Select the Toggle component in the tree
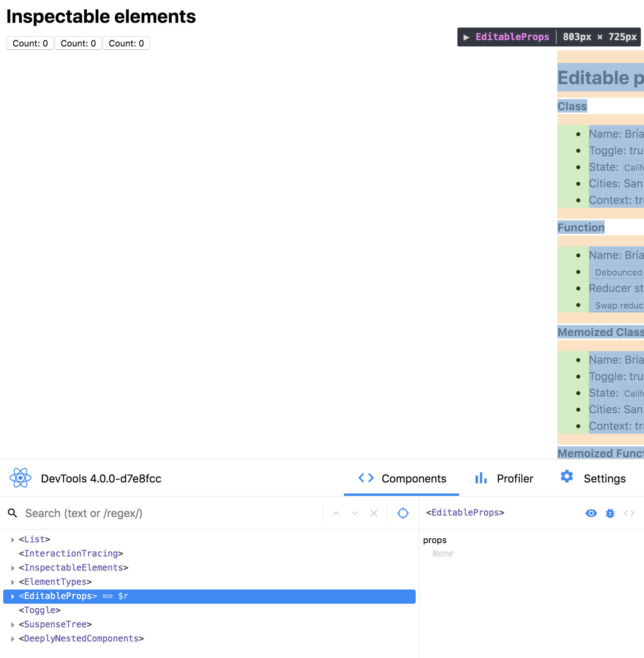Screen dimensions: 644x658 point(39,610)
